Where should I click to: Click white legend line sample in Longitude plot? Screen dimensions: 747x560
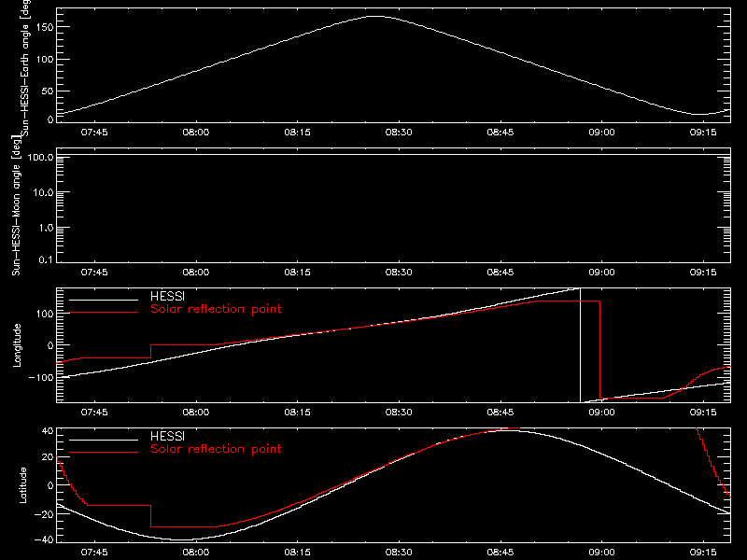tap(104, 300)
